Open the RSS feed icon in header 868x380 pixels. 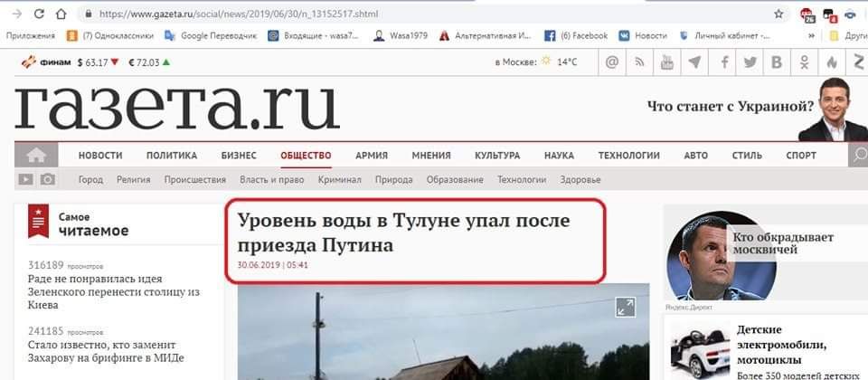click(x=639, y=62)
